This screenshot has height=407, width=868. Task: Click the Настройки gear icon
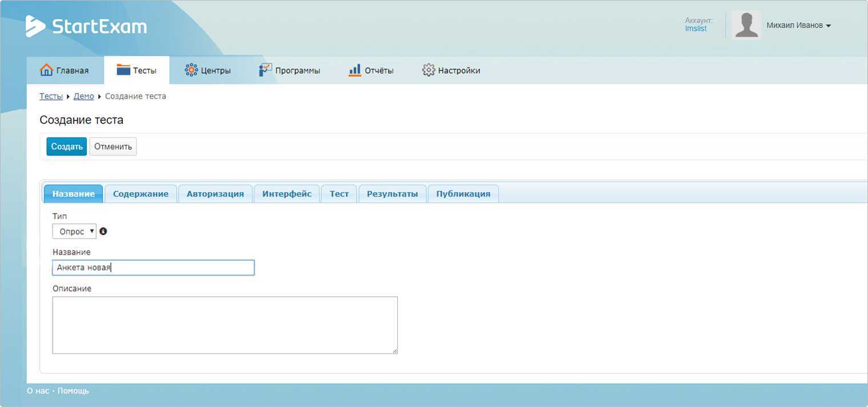[x=429, y=70]
